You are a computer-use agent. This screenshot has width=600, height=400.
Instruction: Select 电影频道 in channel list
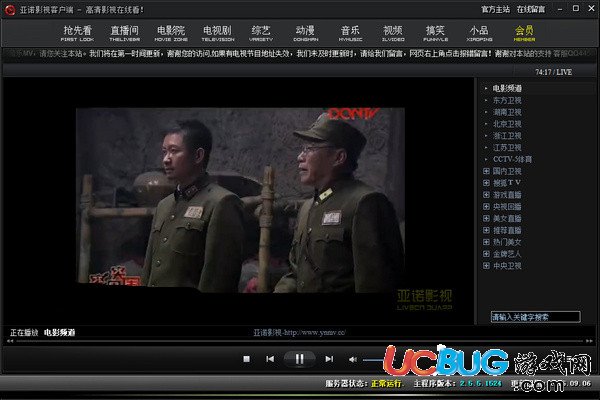[x=507, y=88]
